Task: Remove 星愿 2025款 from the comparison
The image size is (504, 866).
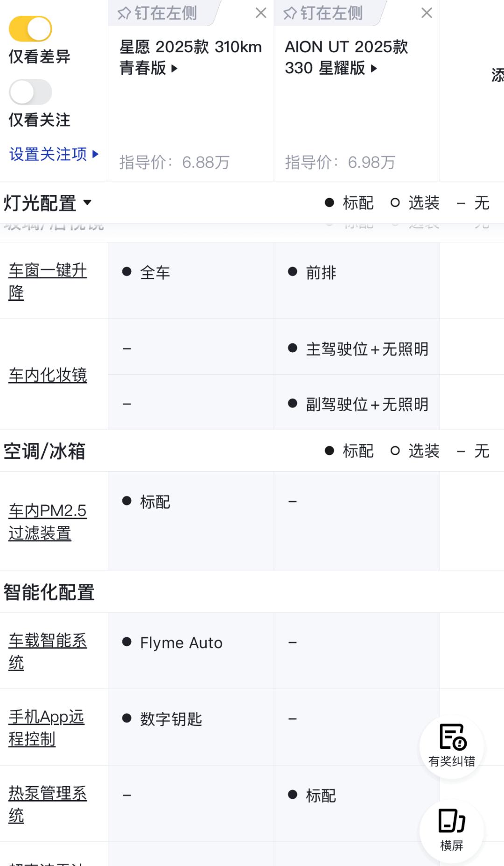Action: (x=261, y=13)
